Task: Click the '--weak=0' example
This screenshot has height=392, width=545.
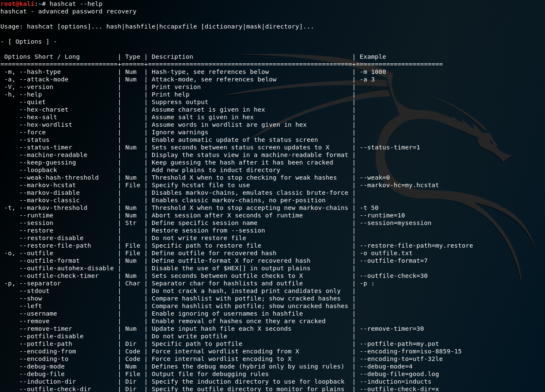Action: point(375,178)
